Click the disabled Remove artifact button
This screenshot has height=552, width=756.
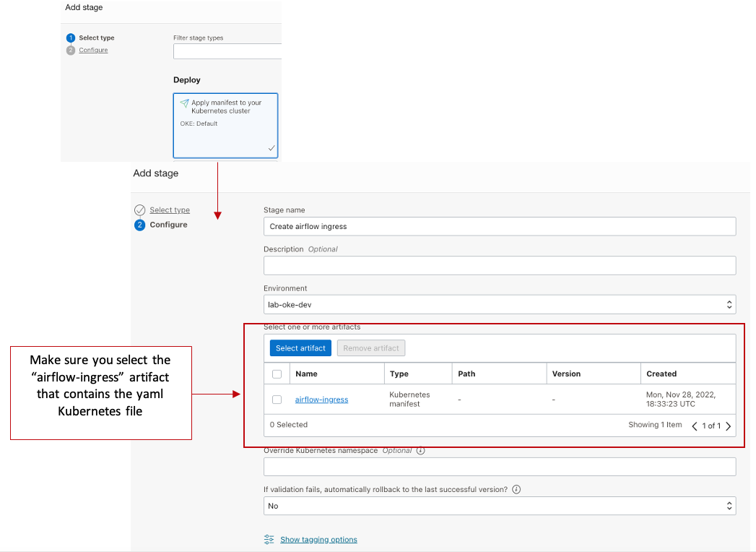(x=370, y=348)
